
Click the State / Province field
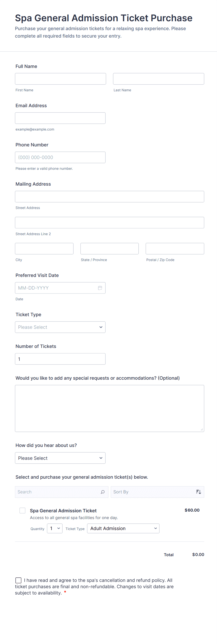(109, 248)
